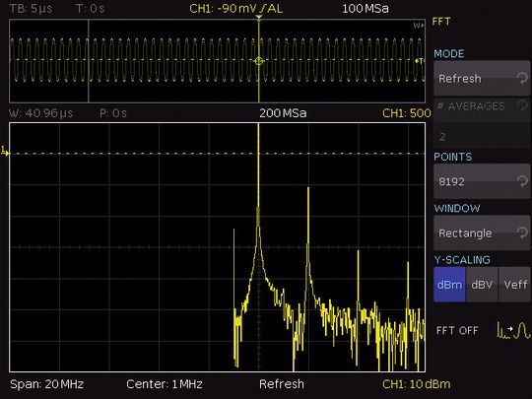
Task: Cycle the FFT MODE Refresh setting
Action: click(x=482, y=79)
